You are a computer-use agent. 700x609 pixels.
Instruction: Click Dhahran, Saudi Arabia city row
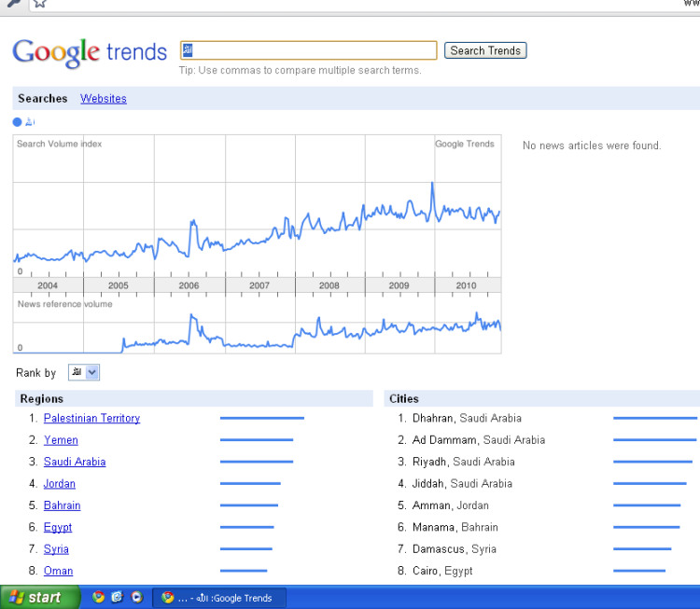point(467,418)
